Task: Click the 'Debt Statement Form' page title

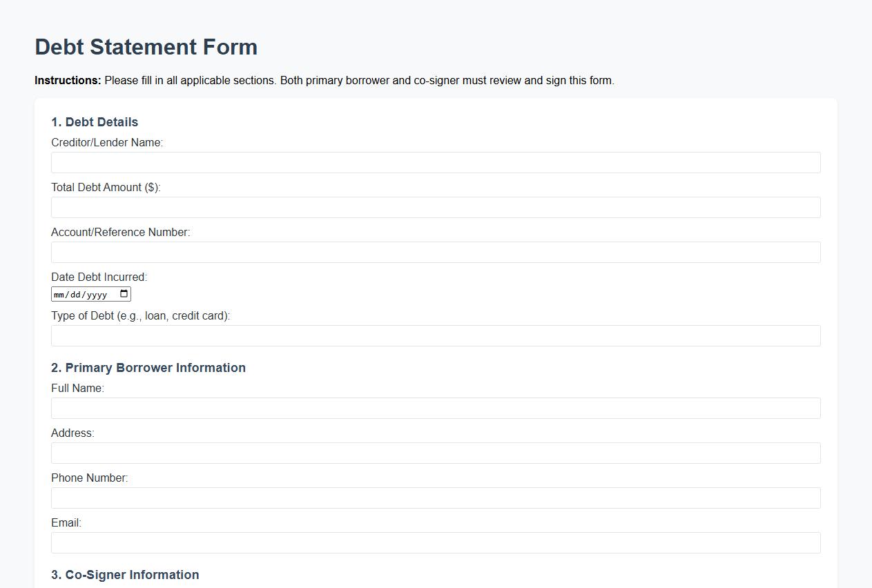Action: (146, 47)
